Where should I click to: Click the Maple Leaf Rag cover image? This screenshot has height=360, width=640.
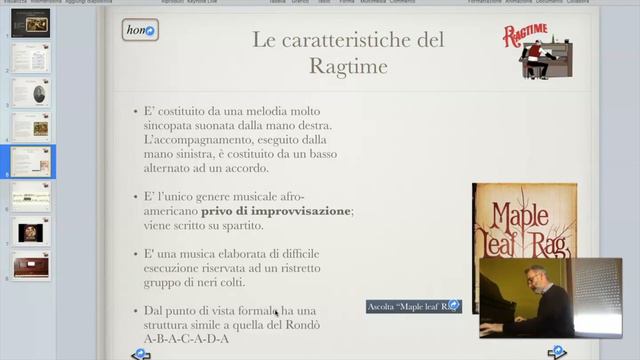click(x=524, y=220)
